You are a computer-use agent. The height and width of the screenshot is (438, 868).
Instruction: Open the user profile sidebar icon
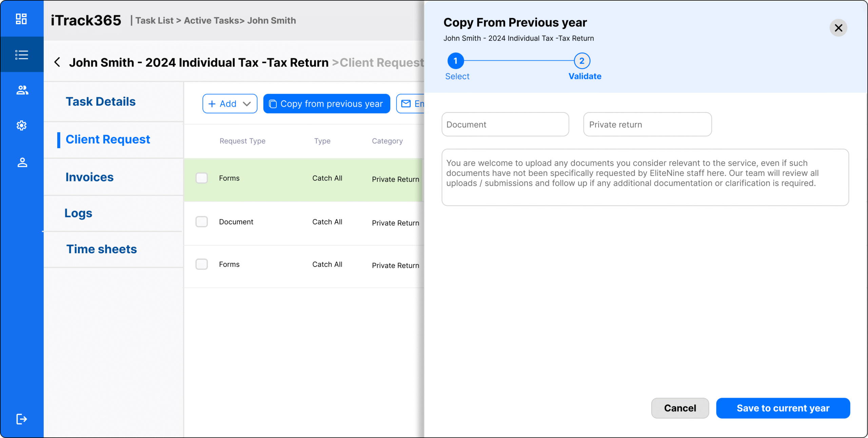click(22, 162)
